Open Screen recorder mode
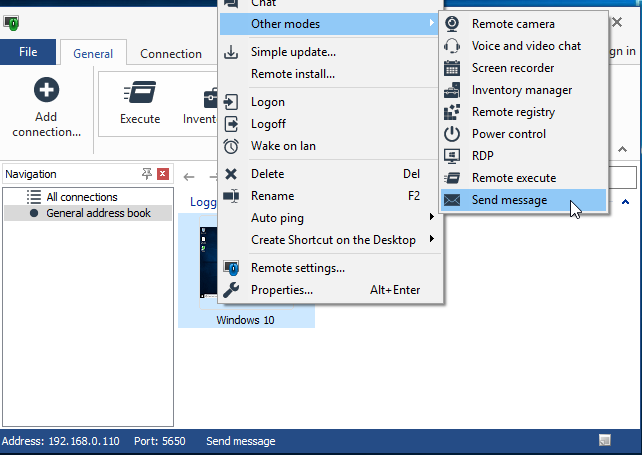 point(512,68)
